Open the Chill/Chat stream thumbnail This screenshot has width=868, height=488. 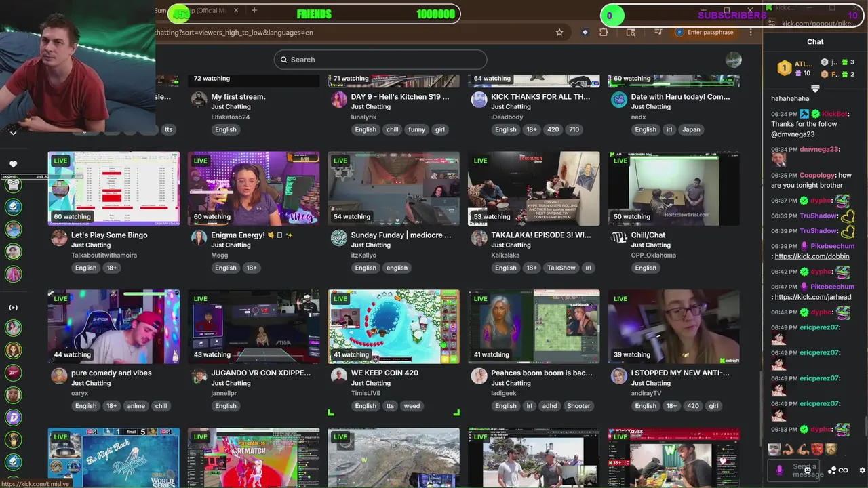673,188
